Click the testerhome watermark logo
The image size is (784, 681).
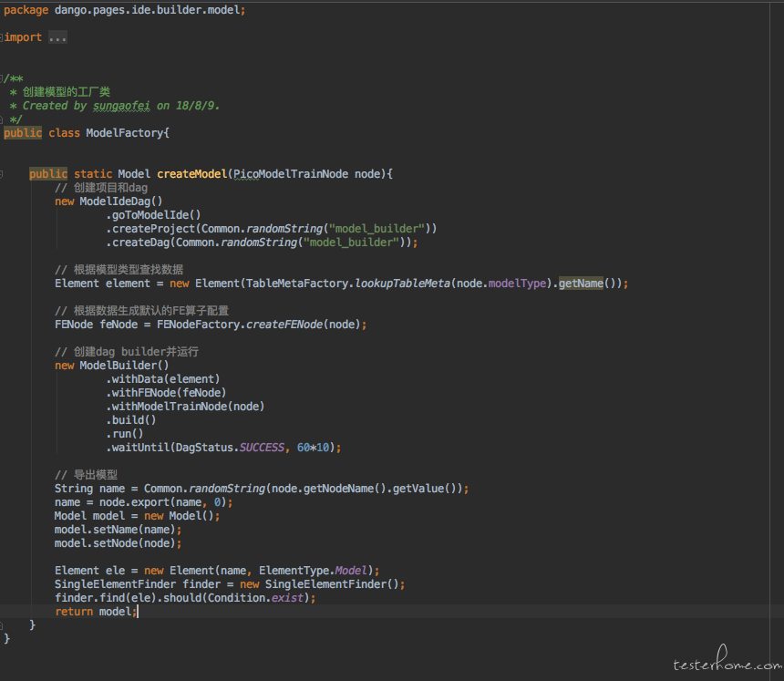(x=726, y=665)
